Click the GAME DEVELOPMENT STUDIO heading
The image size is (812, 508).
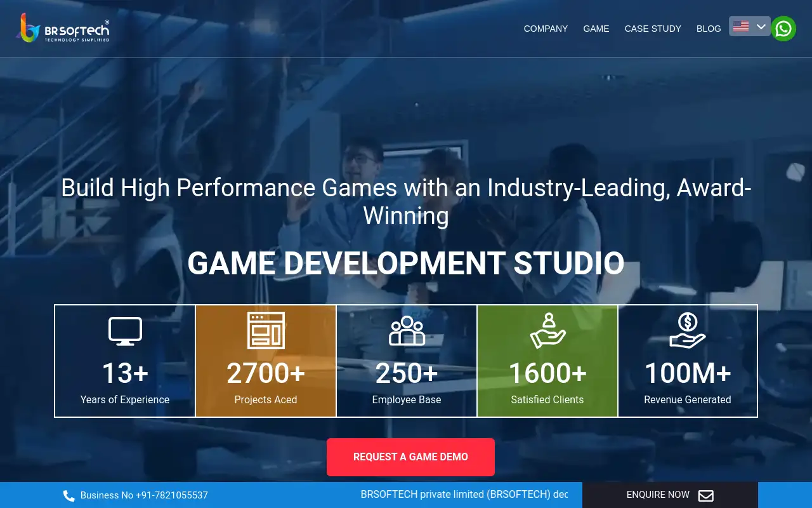[x=406, y=264]
